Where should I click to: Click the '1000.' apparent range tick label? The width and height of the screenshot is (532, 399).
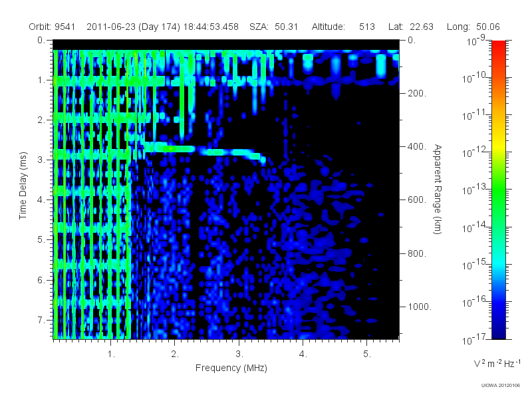[x=420, y=307]
